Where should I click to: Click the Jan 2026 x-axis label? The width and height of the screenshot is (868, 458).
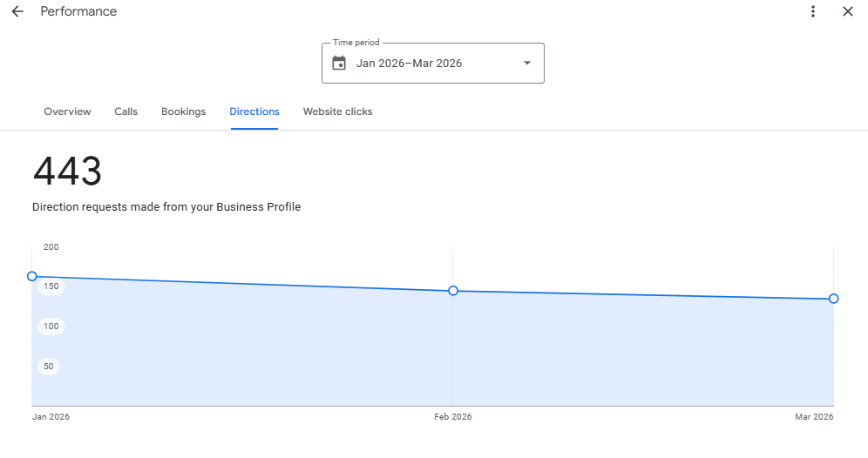coord(51,416)
